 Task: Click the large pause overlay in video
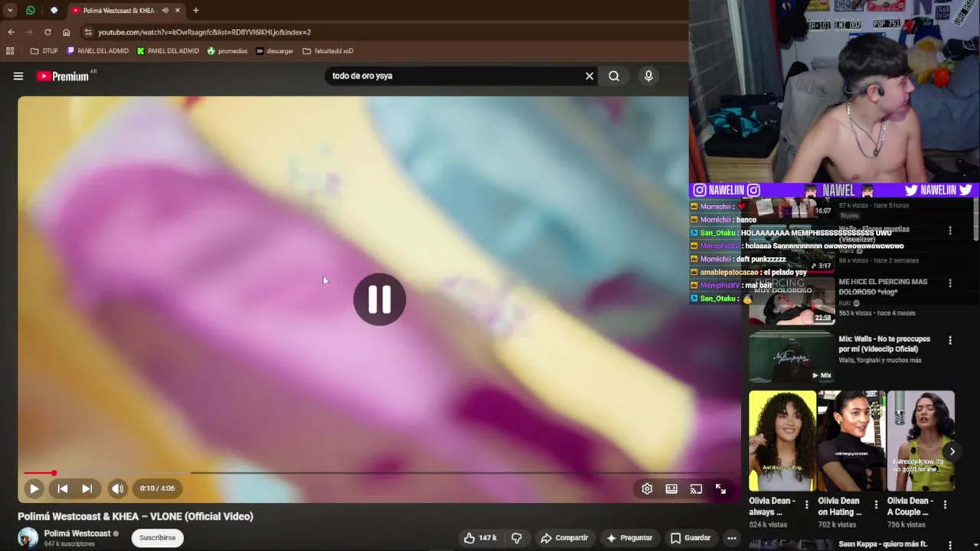[x=380, y=299]
